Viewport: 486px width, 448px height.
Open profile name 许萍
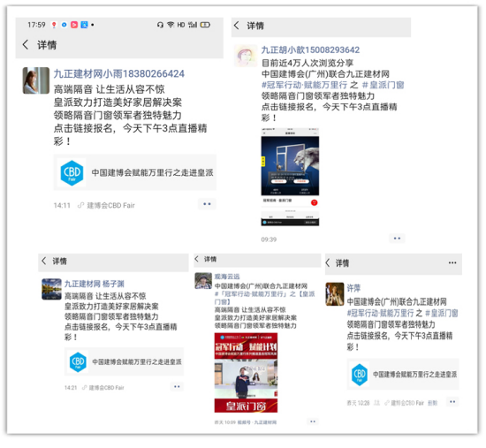[353, 288]
